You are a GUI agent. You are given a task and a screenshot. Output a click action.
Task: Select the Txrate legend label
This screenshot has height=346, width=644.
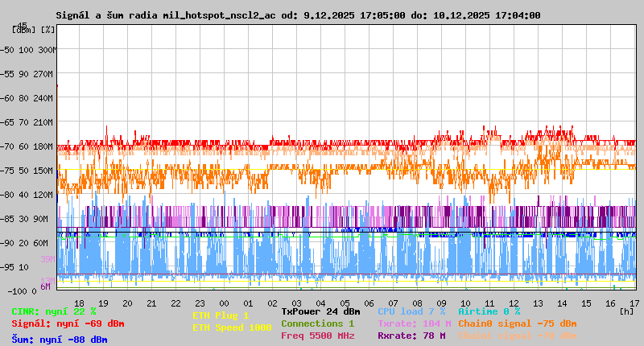click(x=414, y=323)
